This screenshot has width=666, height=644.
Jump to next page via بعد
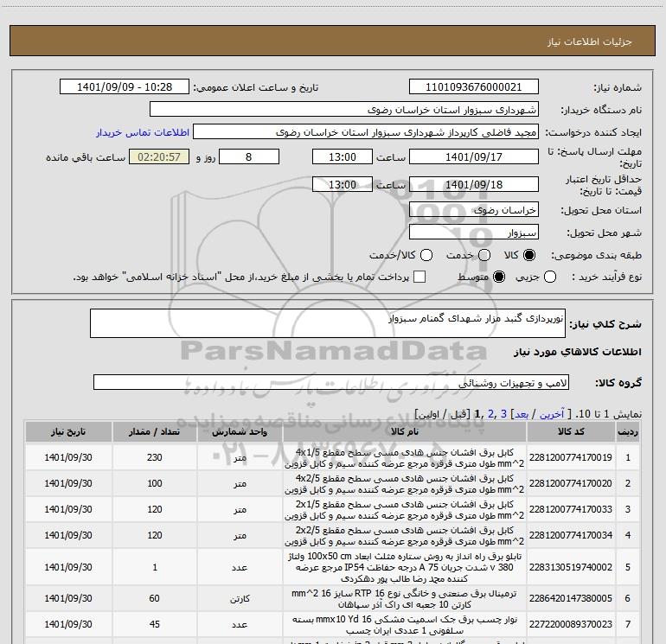522,414
